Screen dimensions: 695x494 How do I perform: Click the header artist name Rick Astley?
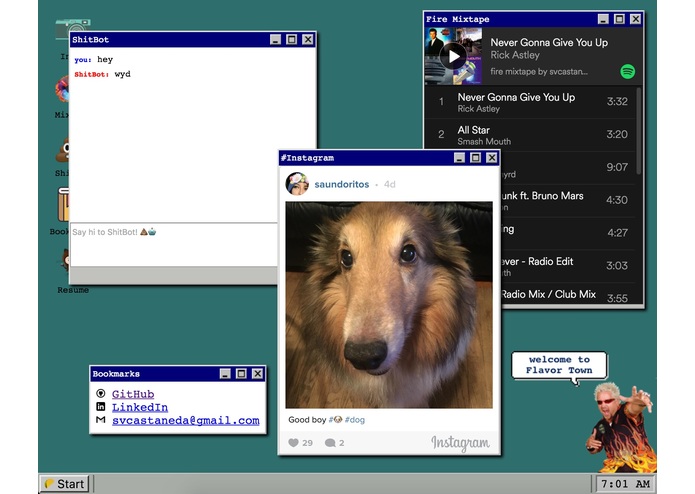click(515, 55)
